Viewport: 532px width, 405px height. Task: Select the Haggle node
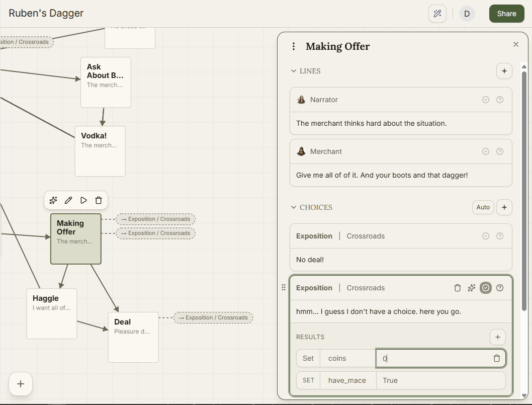[x=52, y=313]
